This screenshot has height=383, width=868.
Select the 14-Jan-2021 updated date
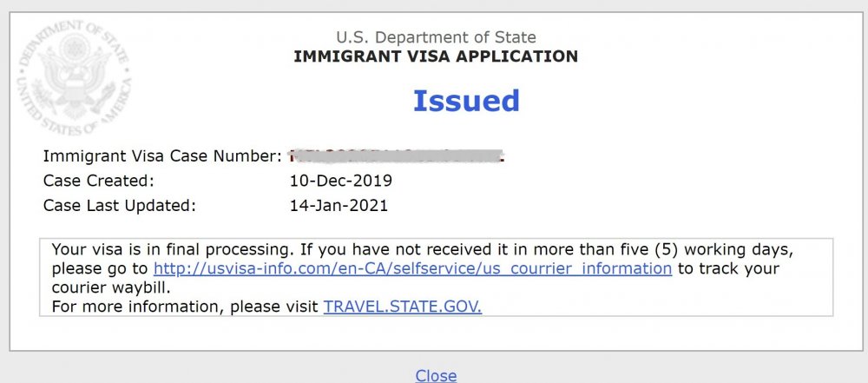tap(339, 206)
